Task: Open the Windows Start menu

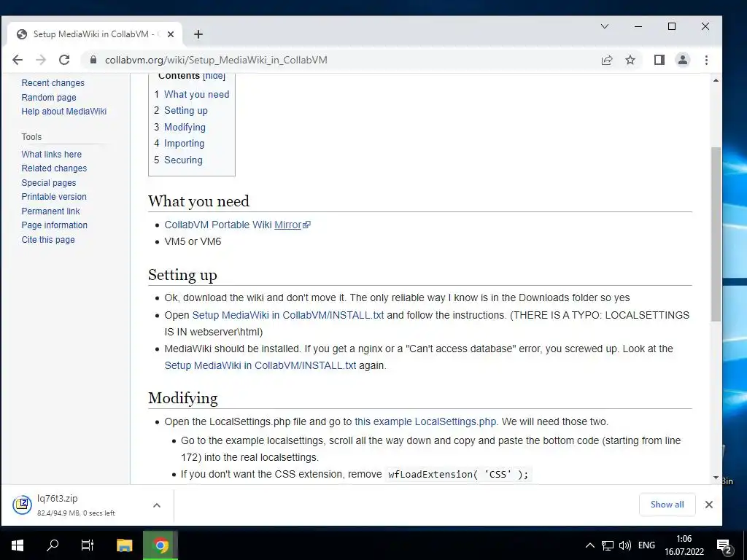Action: click(18, 545)
